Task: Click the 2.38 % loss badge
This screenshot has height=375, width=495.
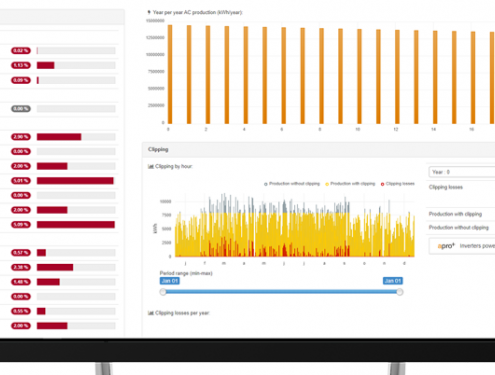Action: tap(21, 267)
